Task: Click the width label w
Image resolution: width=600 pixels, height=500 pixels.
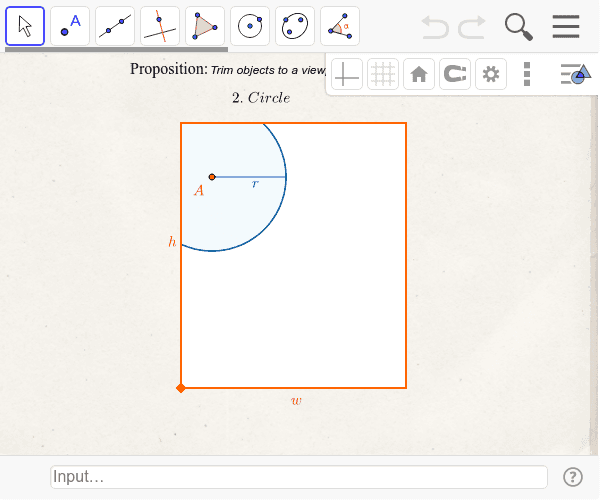Action: coord(296,401)
